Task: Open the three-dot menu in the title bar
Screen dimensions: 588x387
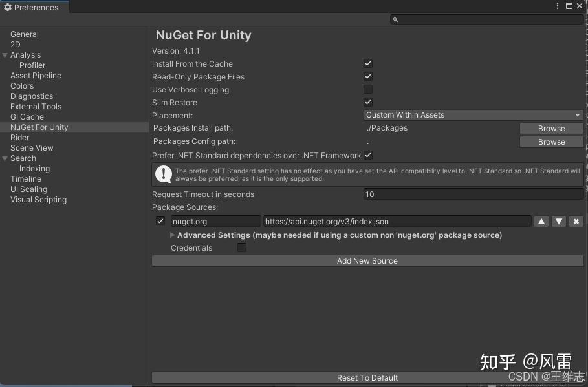Action: (558, 6)
